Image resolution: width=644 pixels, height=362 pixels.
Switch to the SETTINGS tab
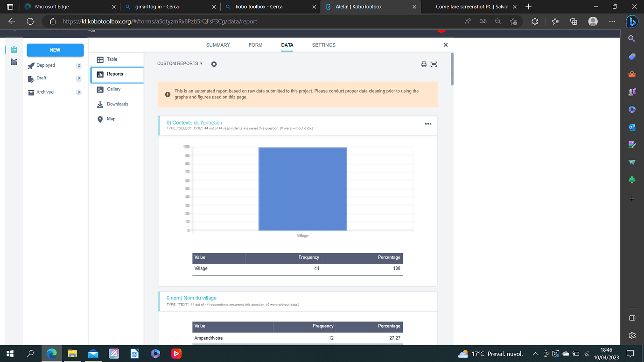(323, 45)
